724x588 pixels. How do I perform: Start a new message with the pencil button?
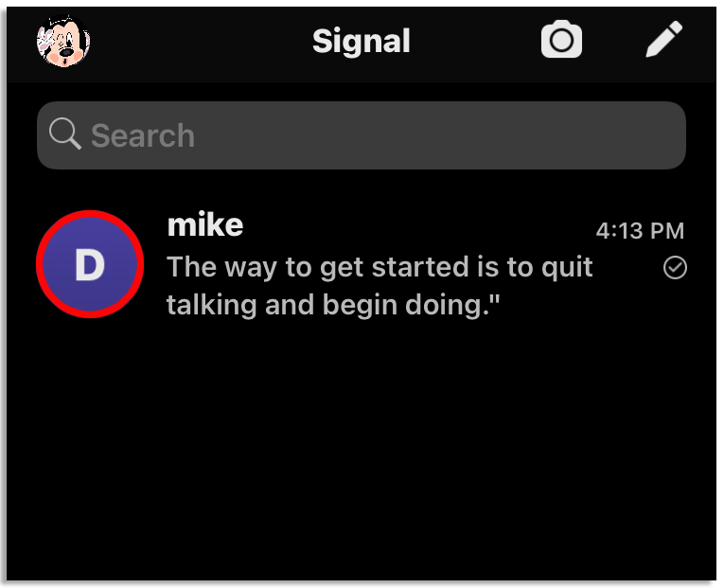[x=663, y=41]
